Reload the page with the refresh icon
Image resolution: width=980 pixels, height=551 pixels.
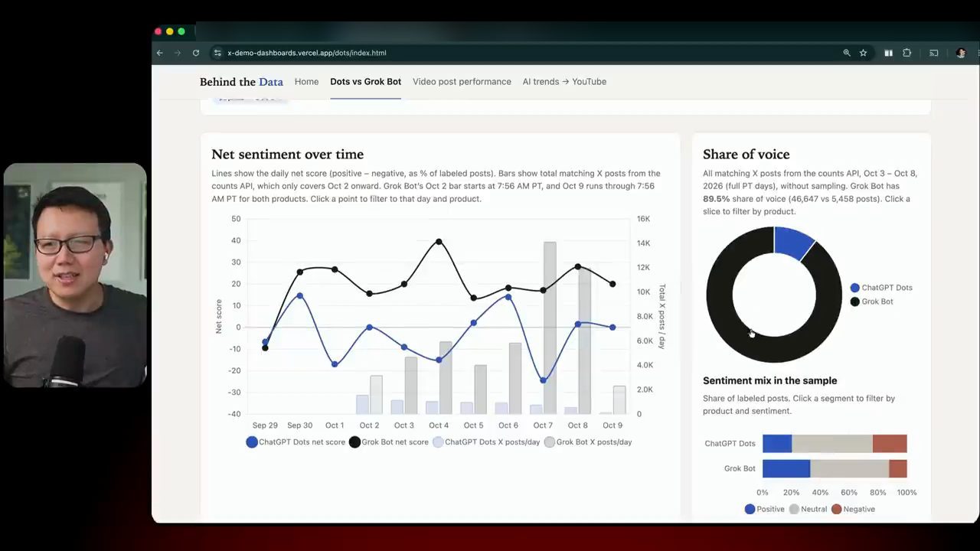tap(196, 53)
